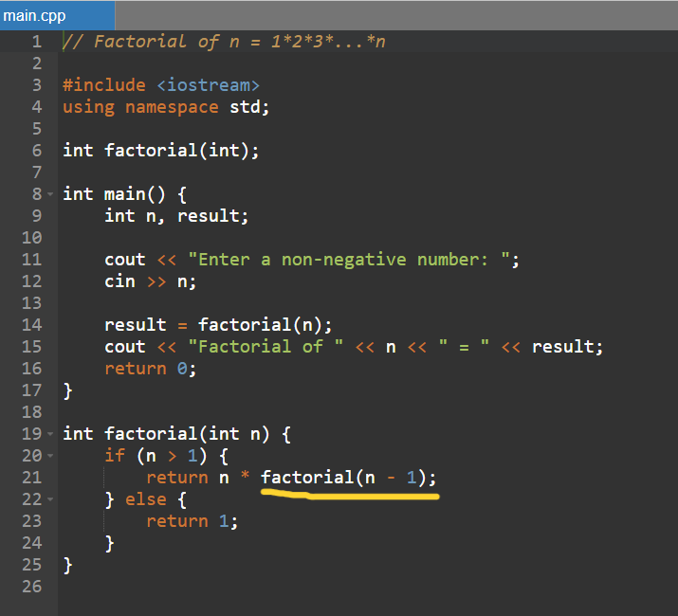678x616 pixels.
Task: Click 'factorial(int n)' definition on line 19
Action: click(x=187, y=434)
